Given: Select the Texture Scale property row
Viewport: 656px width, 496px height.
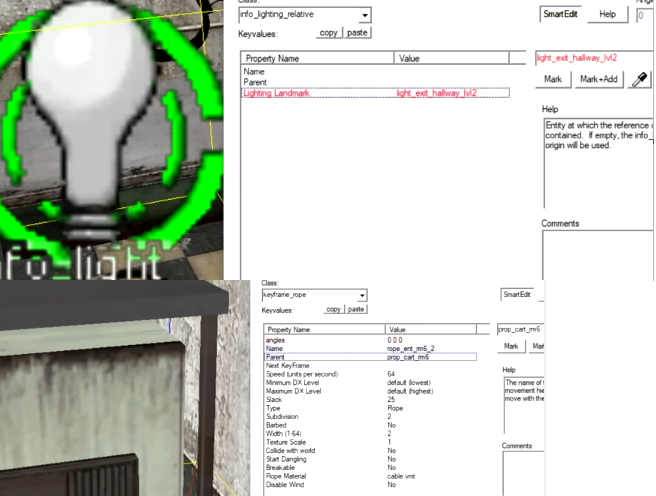Looking at the screenshot, I should pyautogui.click(x=370, y=442).
